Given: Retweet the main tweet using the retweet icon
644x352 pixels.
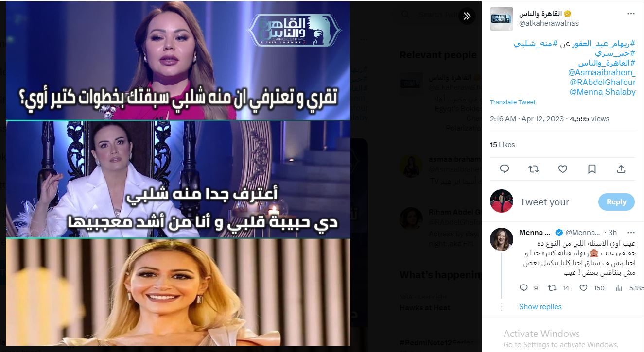Looking at the screenshot, I should point(534,169).
